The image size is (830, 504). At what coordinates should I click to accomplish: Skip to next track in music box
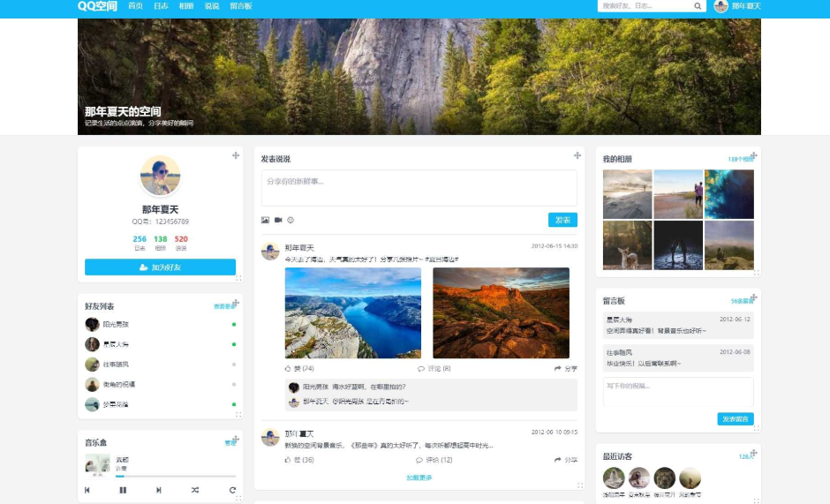(159, 490)
